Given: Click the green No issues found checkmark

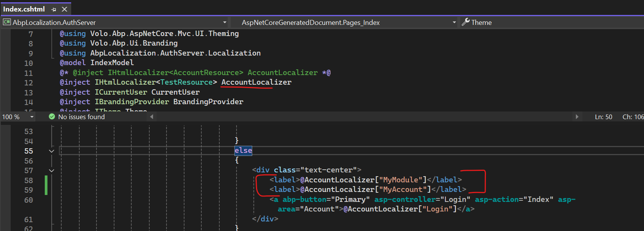Looking at the screenshot, I should [x=52, y=116].
